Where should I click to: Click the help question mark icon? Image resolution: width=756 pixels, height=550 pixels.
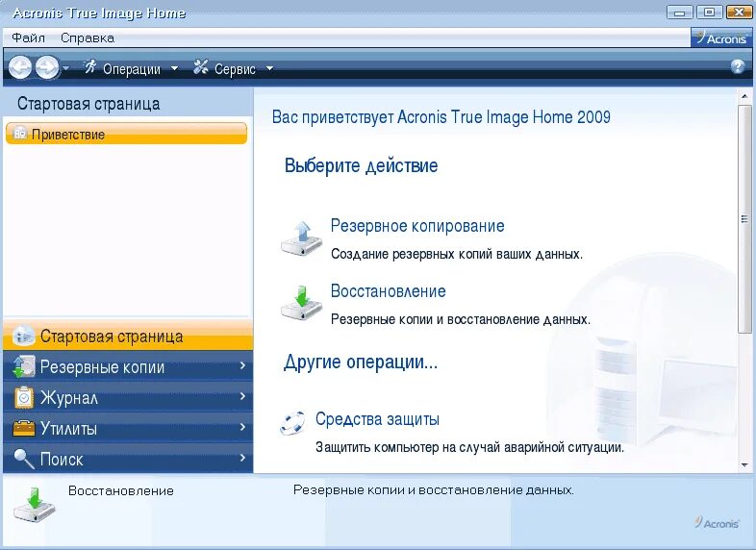737,66
